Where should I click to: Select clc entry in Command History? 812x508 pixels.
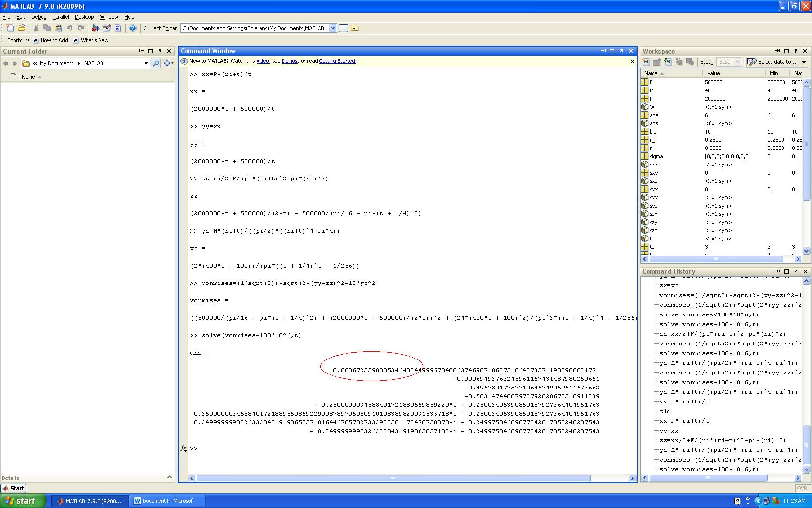point(665,411)
